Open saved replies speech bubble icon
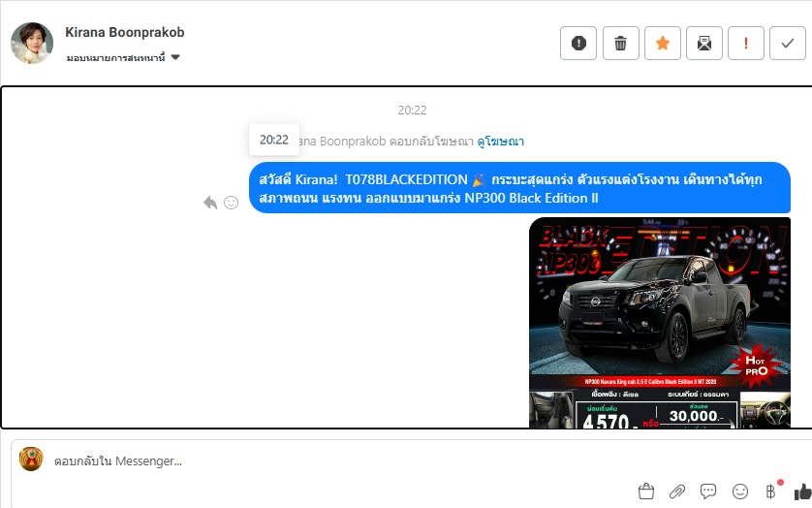Image resolution: width=812 pixels, height=508 pixels. click(708, 491)
